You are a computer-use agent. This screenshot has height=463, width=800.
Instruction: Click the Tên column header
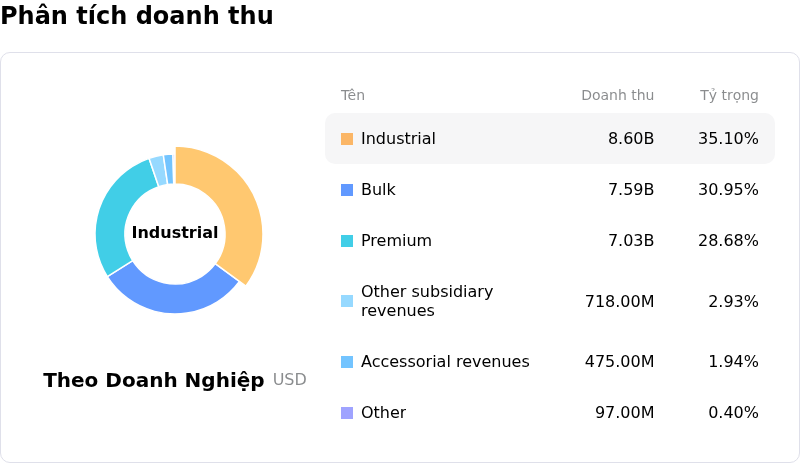click(353, 96)
